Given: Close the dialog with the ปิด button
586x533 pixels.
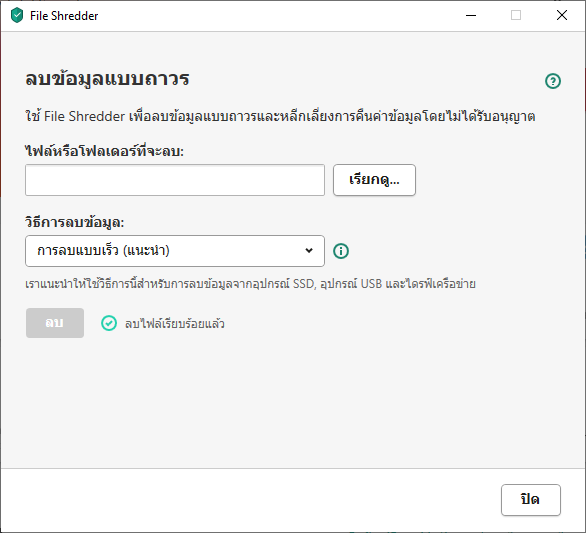Looking at the screenshot, I should coord(531,500).
